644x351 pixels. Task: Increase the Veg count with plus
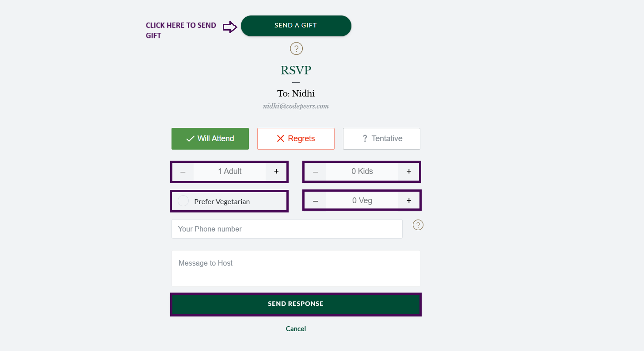pos(409,201)
